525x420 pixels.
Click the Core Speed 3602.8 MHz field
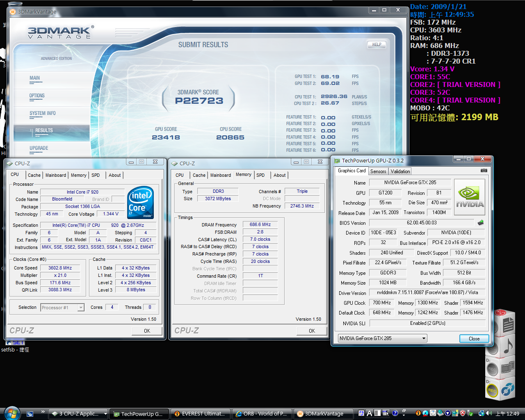coord(60,268)
